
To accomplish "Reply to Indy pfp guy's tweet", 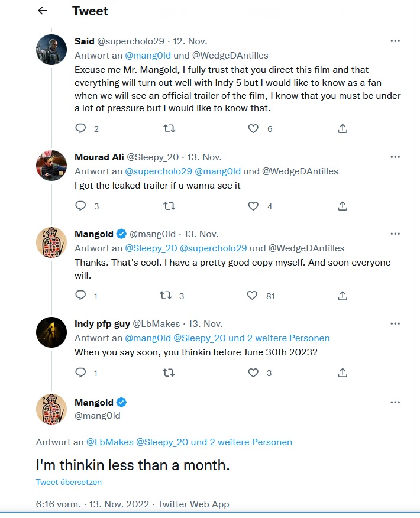I will point(81,373).
